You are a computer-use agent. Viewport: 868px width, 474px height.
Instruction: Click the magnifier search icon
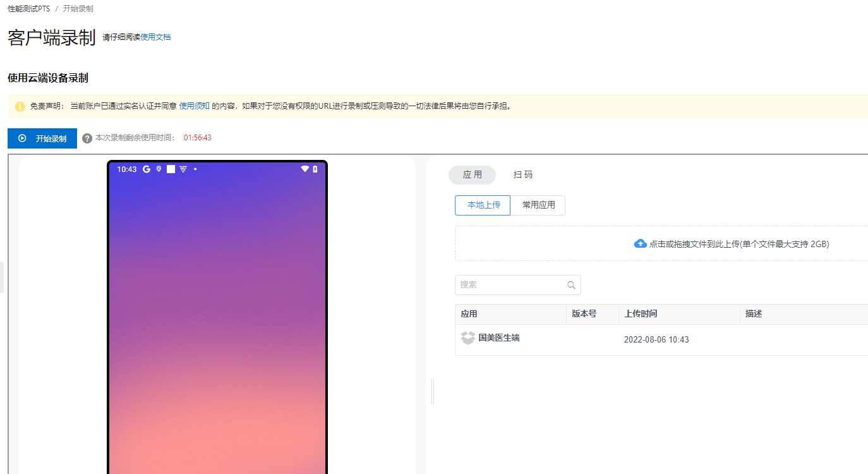(571, 285)
